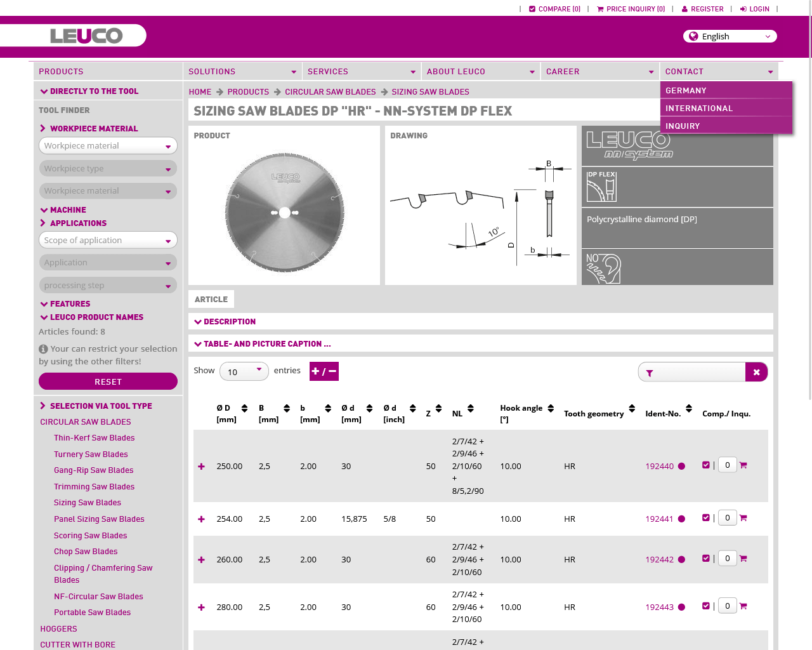The image size is (812, 650).
Task: Click the RESET filters button
Action: click(108, 381)
